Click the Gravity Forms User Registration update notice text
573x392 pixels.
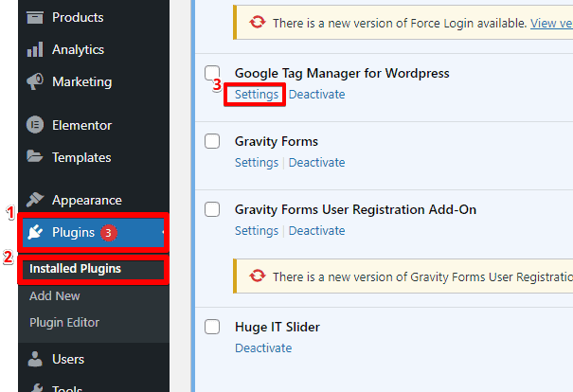pyautogui.click(x=422, y=276)
